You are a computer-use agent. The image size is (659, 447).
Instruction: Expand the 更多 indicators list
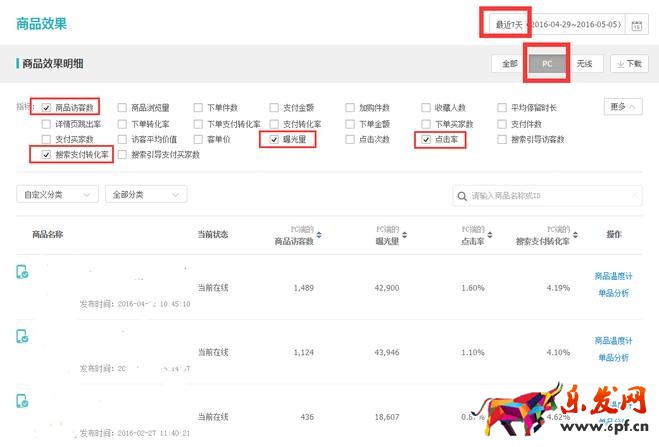625,106
